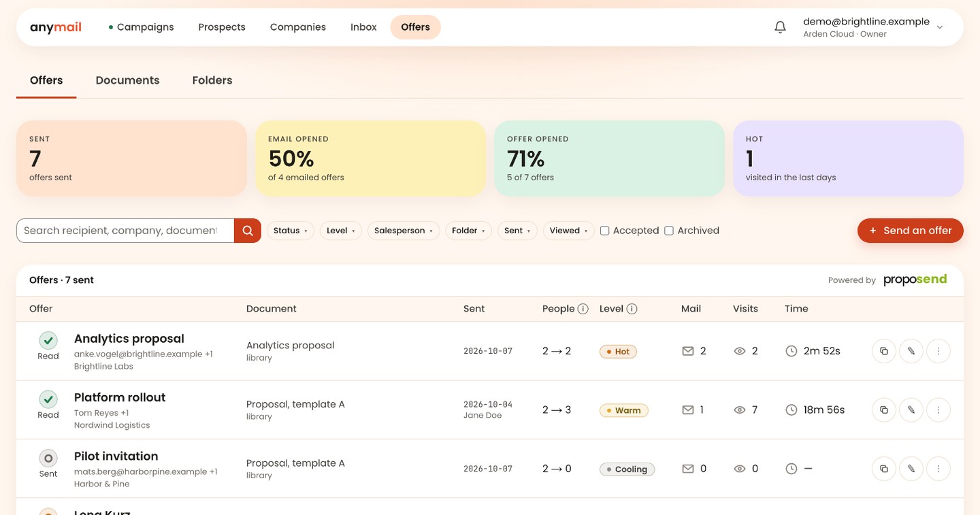This screenshot has height=515, width=980.
Task: Tick the Archived checkbox
Action: click(x=669, y=231)
